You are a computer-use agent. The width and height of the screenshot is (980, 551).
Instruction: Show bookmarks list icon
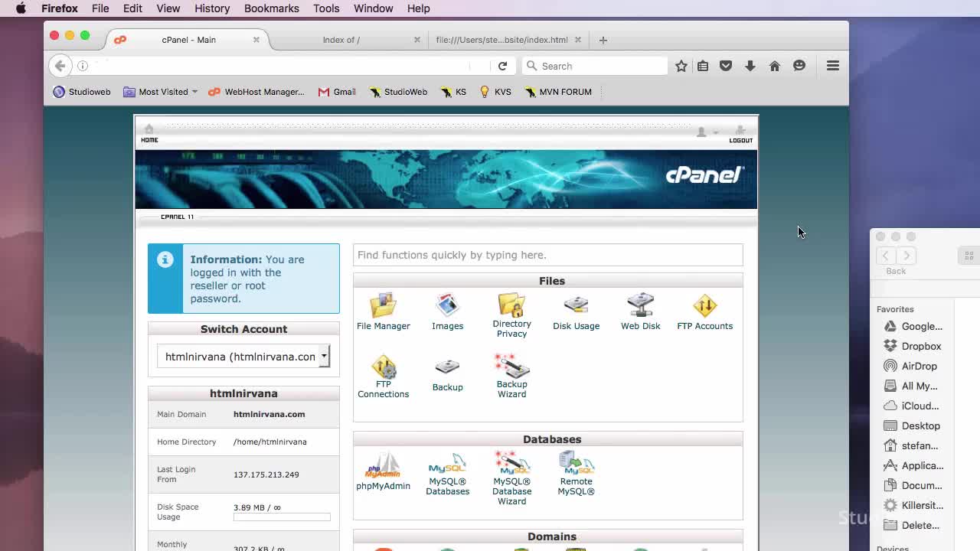pos(703,66)
